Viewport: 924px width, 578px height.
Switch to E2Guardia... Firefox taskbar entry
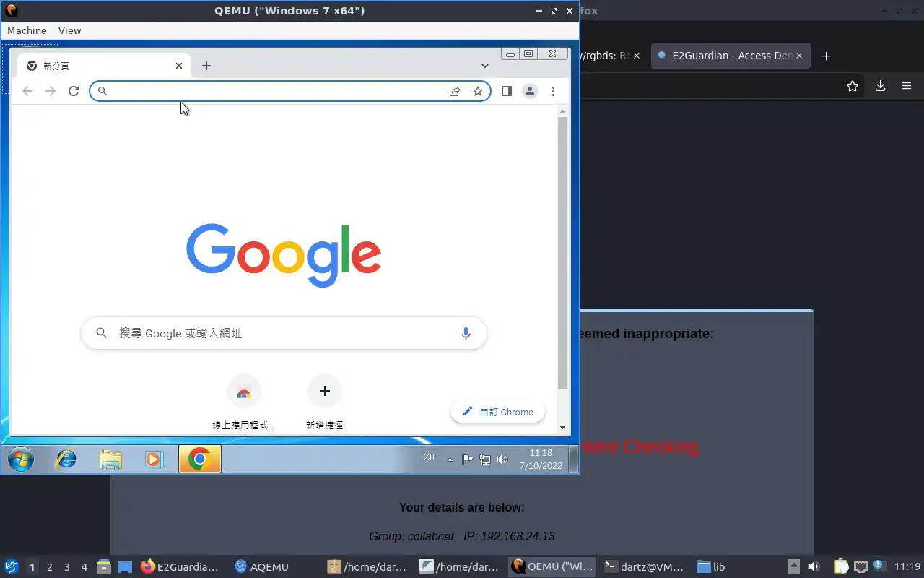180,567
